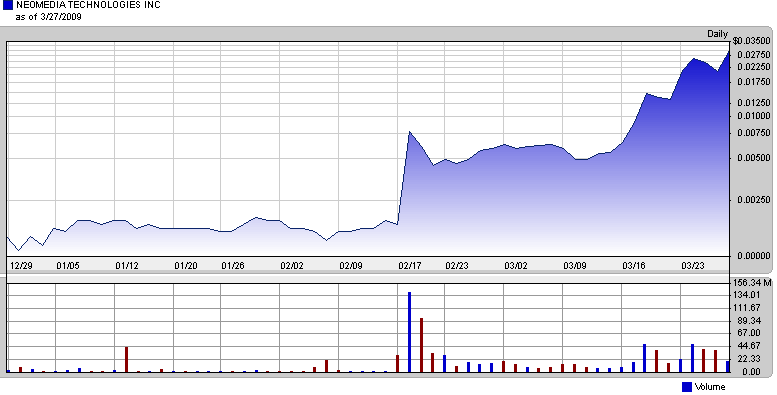
Task: Click the tallest blue volume bar at 02/17
Action: pos(409,332)
